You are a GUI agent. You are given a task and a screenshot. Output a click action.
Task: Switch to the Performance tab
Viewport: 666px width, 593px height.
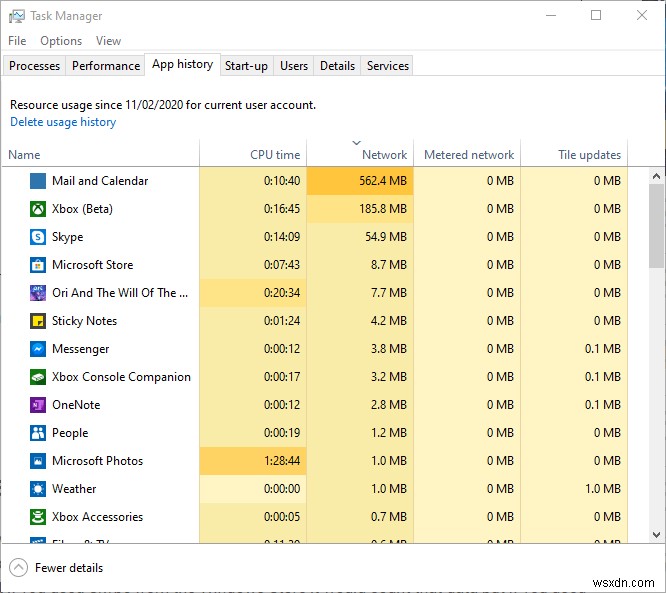[106, 66]
